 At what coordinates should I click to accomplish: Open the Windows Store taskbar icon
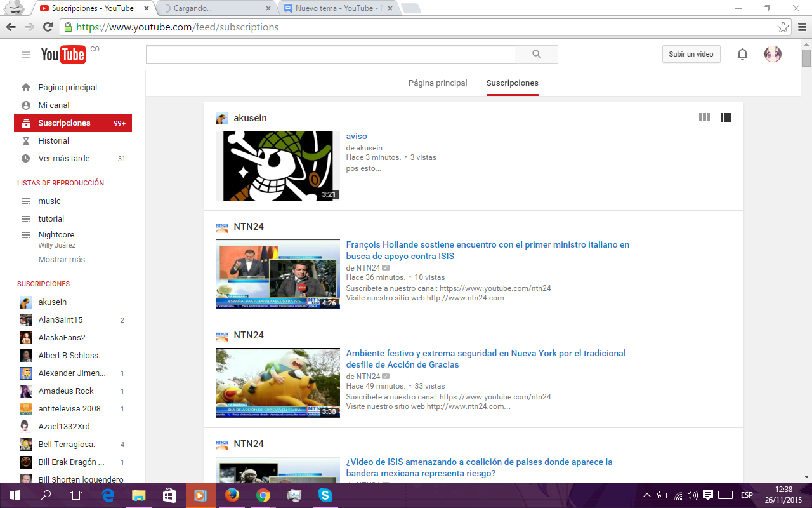pos(169,495)
